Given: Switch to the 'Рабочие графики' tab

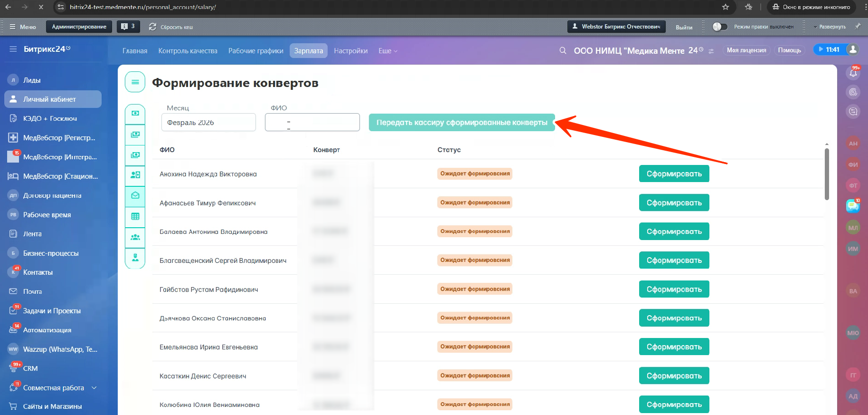Looking at the screenshot, I should pos(255,51).
